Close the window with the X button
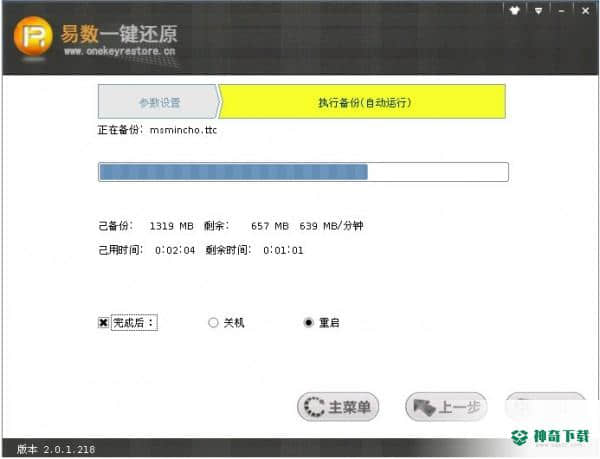Image resolution: width=600 pixels, height=459 pixels. tap(585, 11)
